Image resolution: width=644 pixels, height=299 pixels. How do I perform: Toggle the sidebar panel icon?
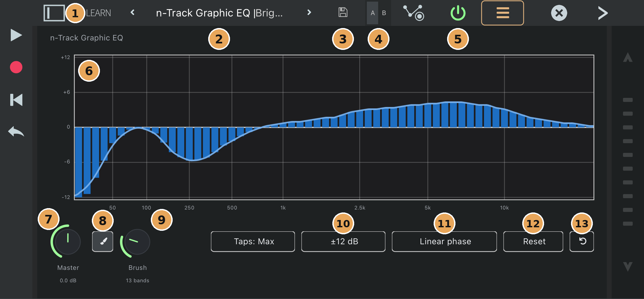click(54, 13)
